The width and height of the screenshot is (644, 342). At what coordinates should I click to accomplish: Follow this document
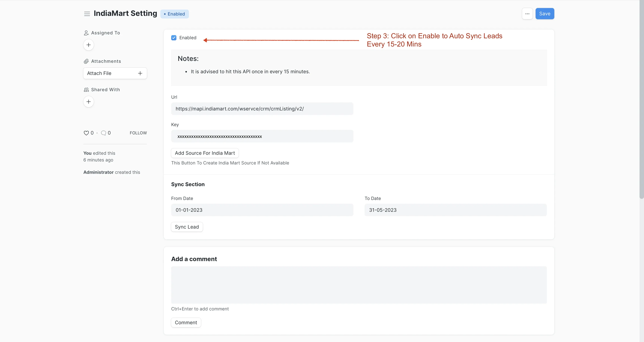pos(138,133)
